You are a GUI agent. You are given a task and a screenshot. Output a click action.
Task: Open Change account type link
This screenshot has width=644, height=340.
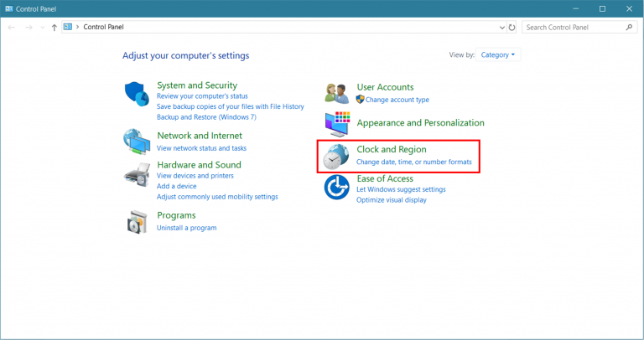tap(397, 100)
